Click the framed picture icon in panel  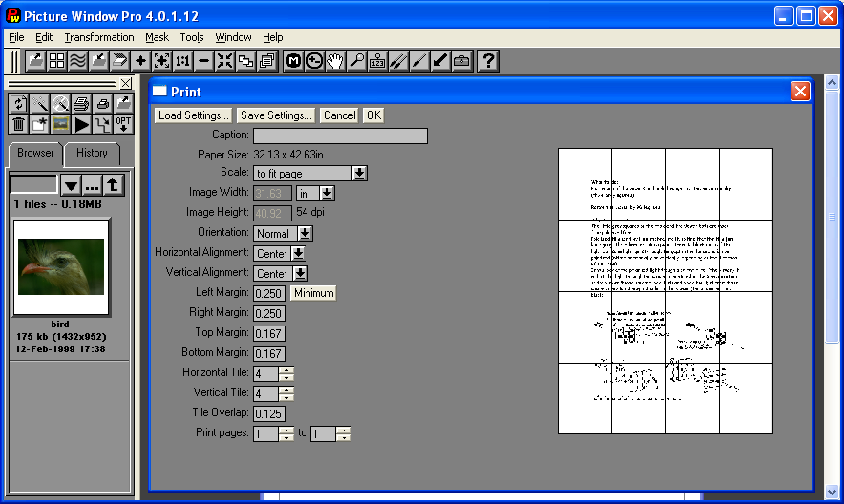coord(60,124)
